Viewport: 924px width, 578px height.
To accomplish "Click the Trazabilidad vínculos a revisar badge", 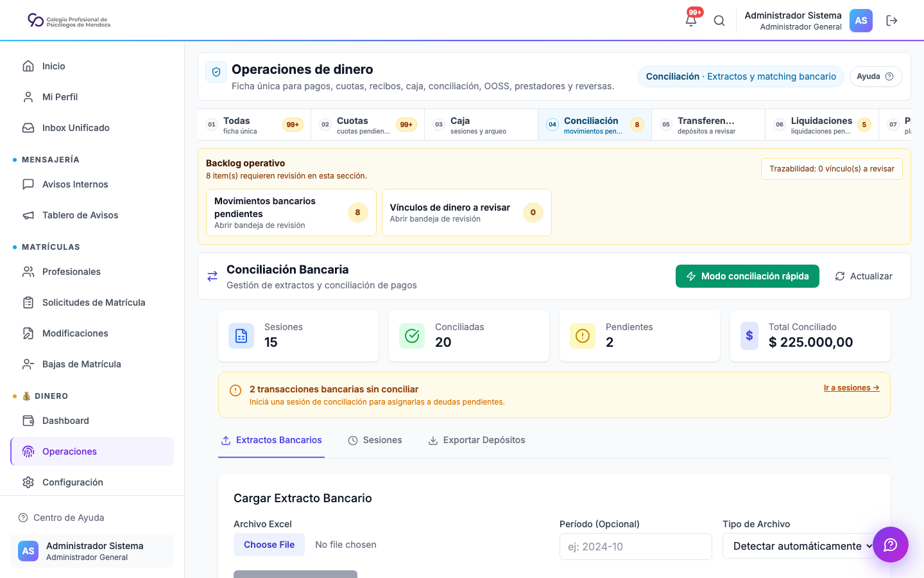I will click(832, 169).
